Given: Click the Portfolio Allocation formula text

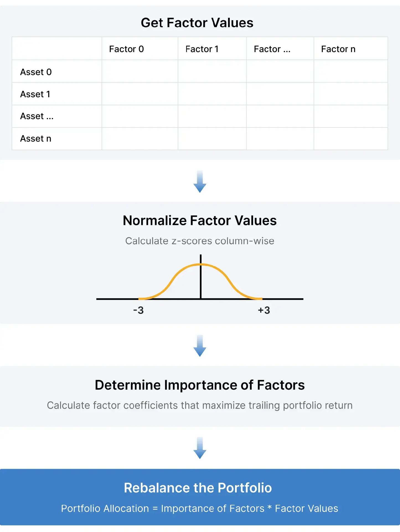Looking at the screenshot, I should point(200,509).
